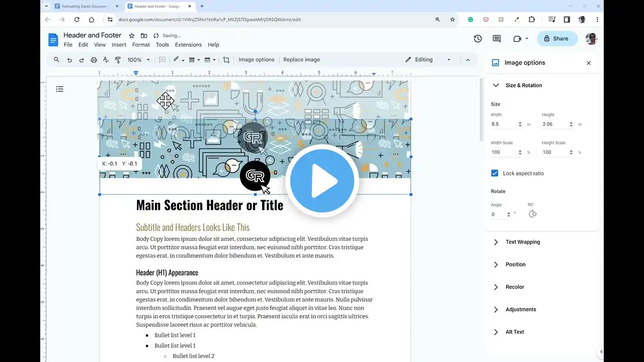Click the heading "Main Section Header or Title"

click(210, 205)
